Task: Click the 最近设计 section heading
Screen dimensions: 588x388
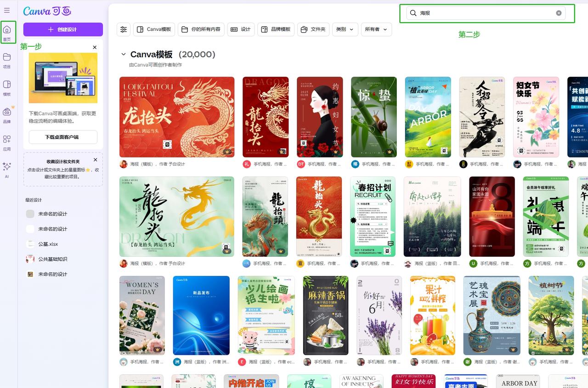Action: pyautogui.click(x=34, y=200)
